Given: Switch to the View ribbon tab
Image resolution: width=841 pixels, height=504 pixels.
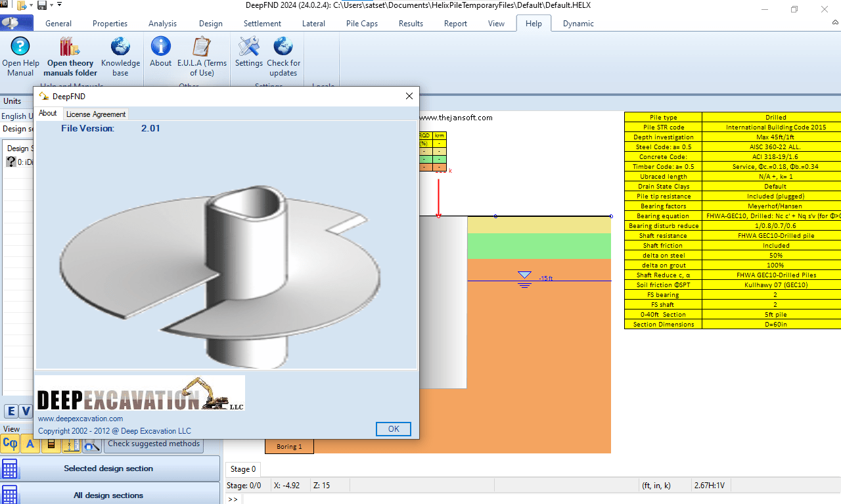Looking at the screenshot, I should click(497, 24).
